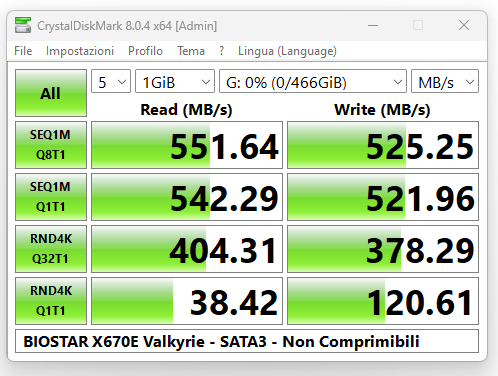The image size is (498, 376).
Task: Open the Tema menu
Action: (191, 51)
